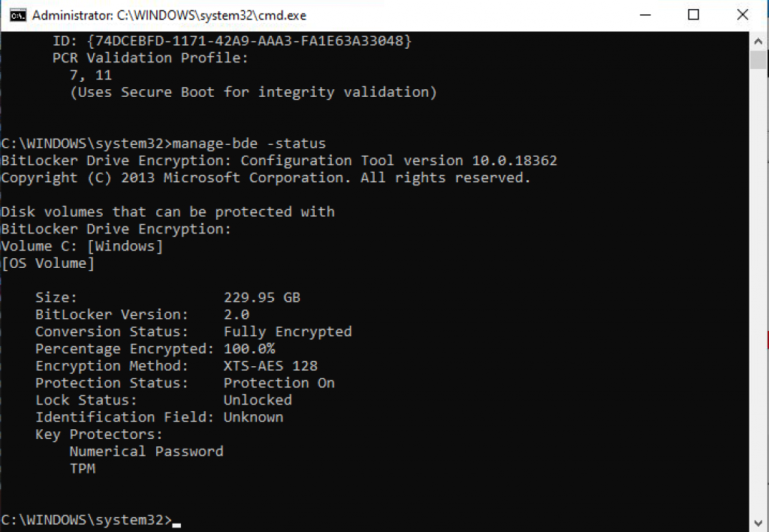Click the maximize window icon
This screenshot has width=769, height=532.
pyautogui.click(x=693, y=14)
